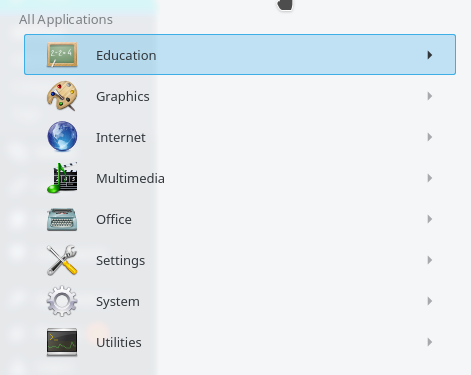This screenshot has width=471, height=375.
Task: Click the Internet globe icon
Action: [x=62, y=137]
